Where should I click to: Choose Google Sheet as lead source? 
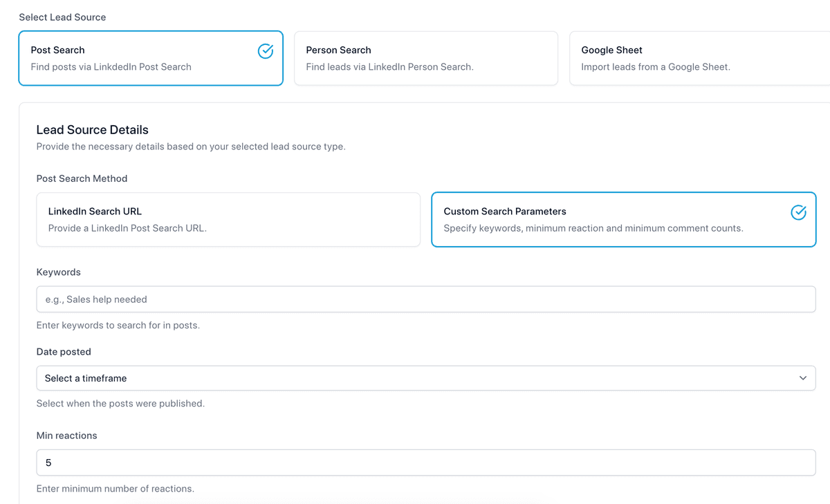(x=699, y=58)
